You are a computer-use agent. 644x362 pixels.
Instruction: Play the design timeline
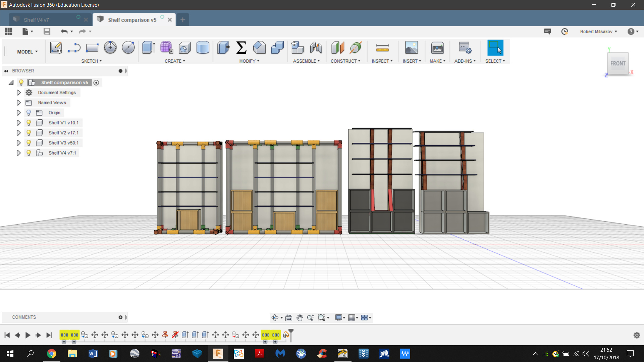28,335
